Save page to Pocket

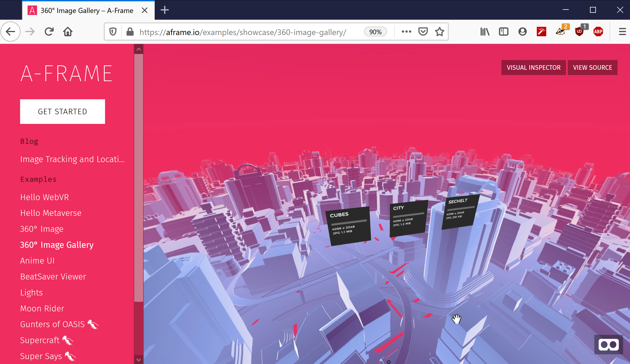423,32
